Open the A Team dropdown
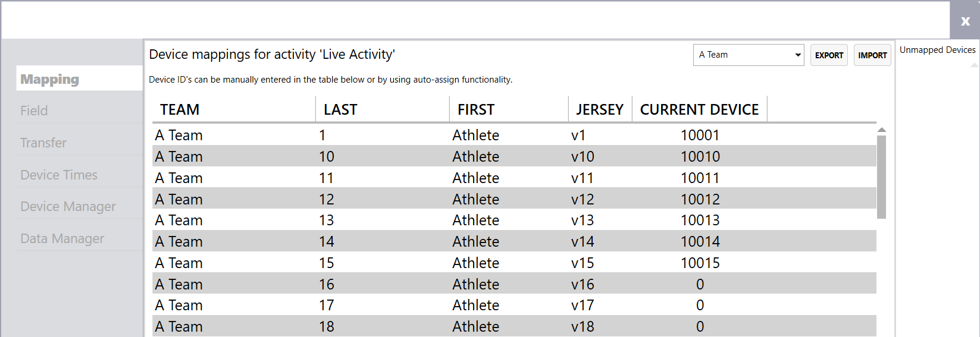Screen dimensions: 980x337 pyautogui.click(x=749, y=55)
